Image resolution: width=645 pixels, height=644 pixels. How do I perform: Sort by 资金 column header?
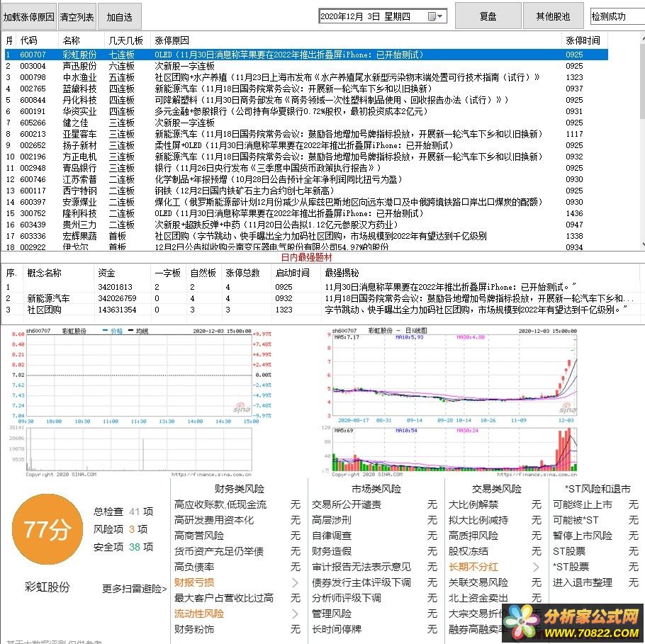(106, 273)
